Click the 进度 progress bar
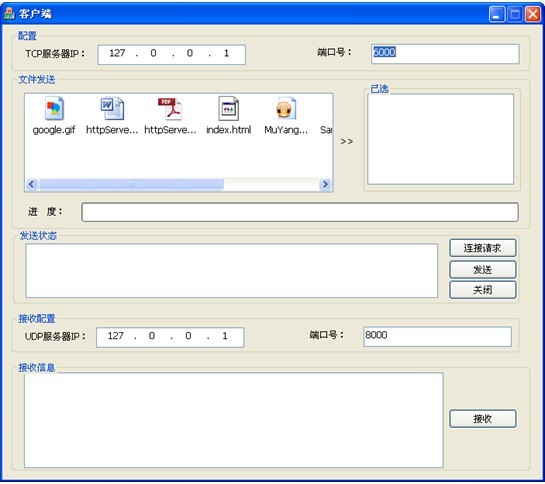Image resolution: width=545 pixels, height=484 pixels. point(300,212)
